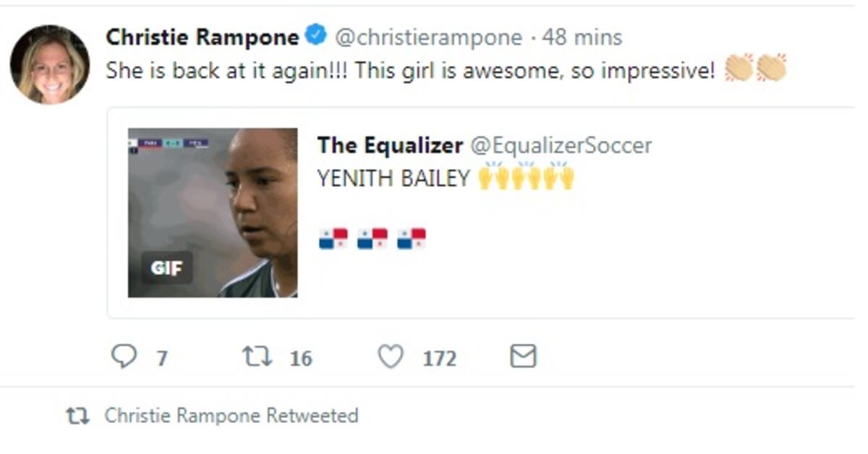Click the heart icon to like the tweet
Image resolution: width=868 pixels, height=454 pixels.
391,355
